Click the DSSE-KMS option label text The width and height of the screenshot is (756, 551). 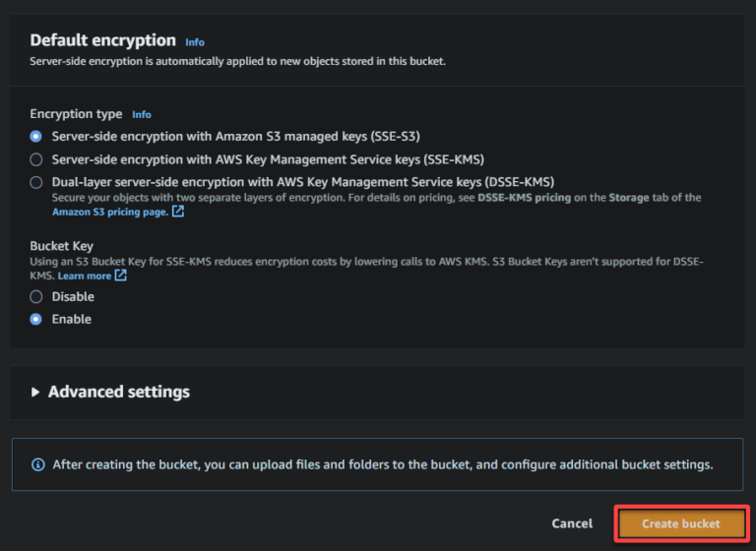(303, 182)
